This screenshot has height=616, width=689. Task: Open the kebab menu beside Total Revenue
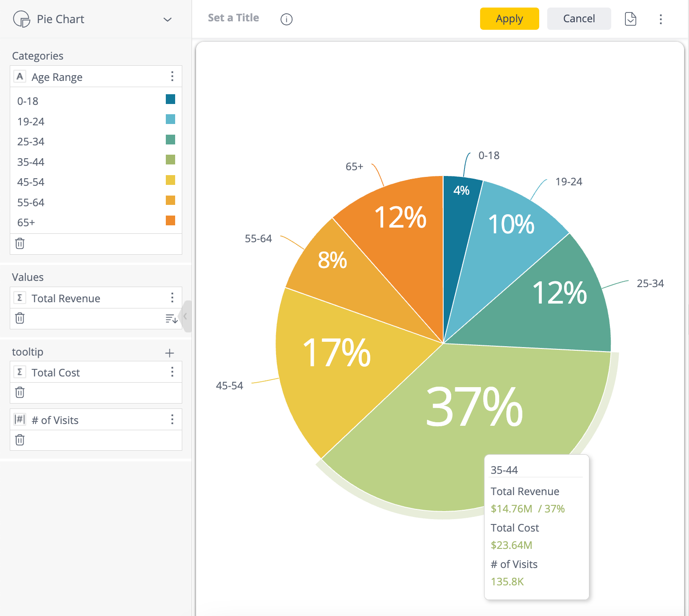(x=172, y=297)
